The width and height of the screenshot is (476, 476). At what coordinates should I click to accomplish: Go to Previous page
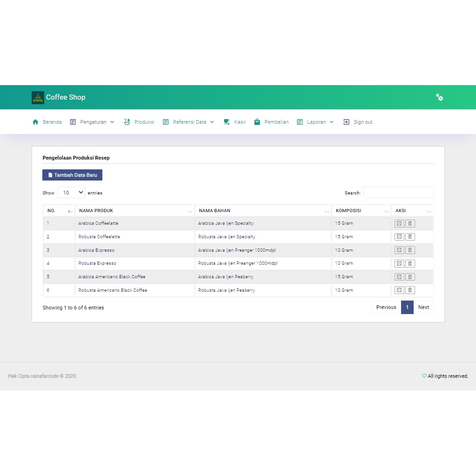pos(386,307)
